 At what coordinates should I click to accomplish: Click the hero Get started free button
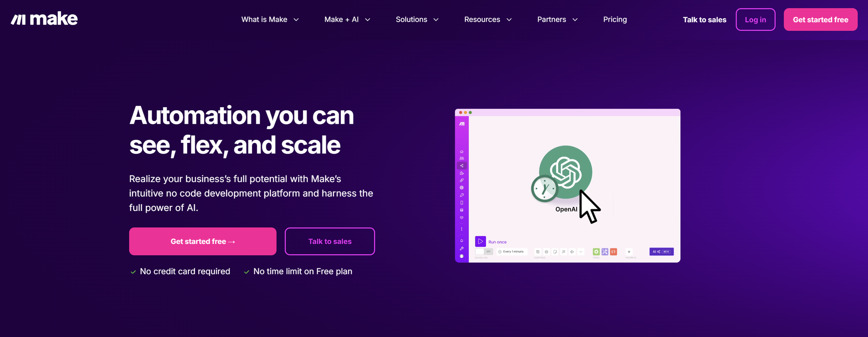(x=203, y=241)
